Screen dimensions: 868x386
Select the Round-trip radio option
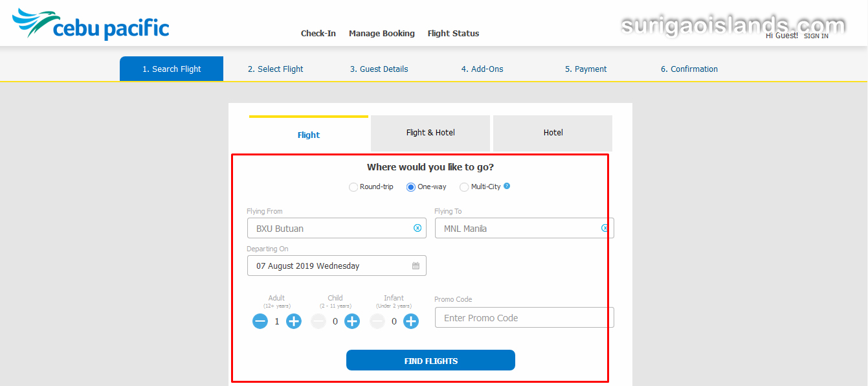pyautogui.click(x=353, y=187)
